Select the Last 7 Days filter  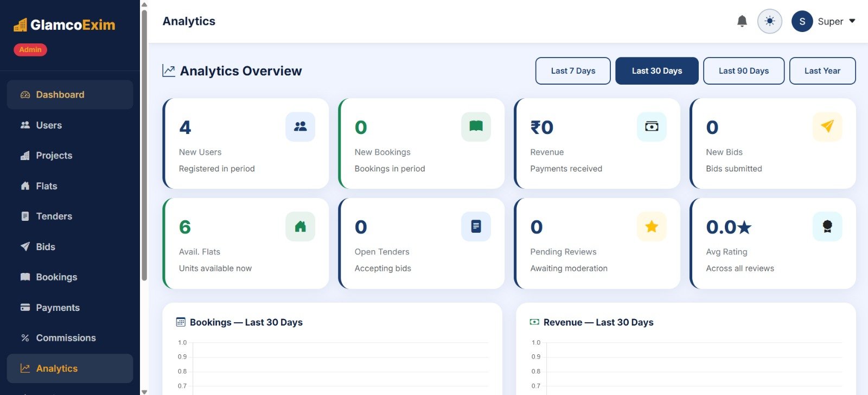(x=573, y=71)
